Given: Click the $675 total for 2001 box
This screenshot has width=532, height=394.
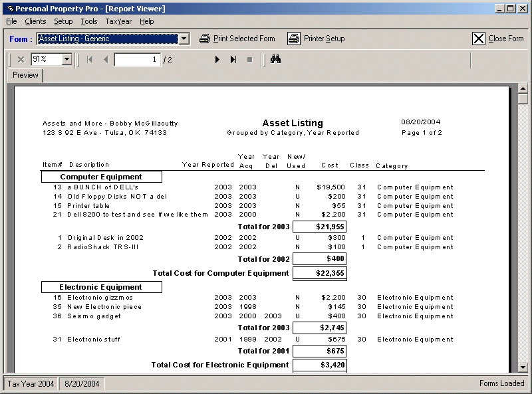Looking at the screenshot, I should tap(320, 351).
